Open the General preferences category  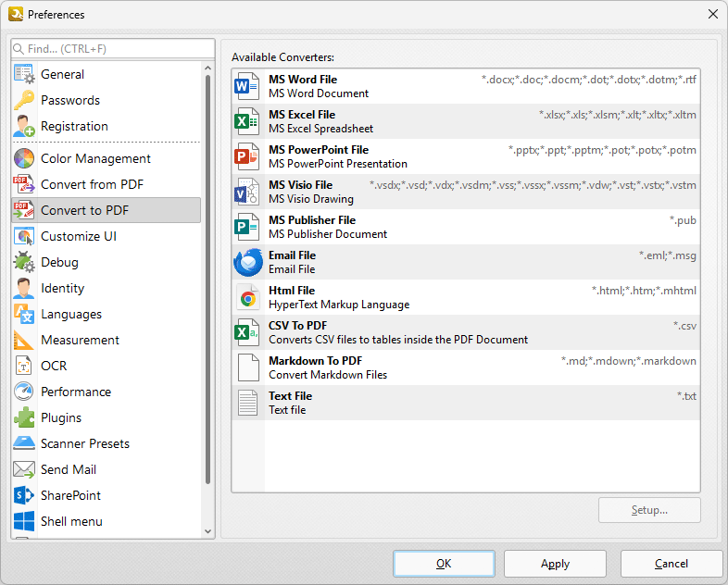(x=107, y=74)
